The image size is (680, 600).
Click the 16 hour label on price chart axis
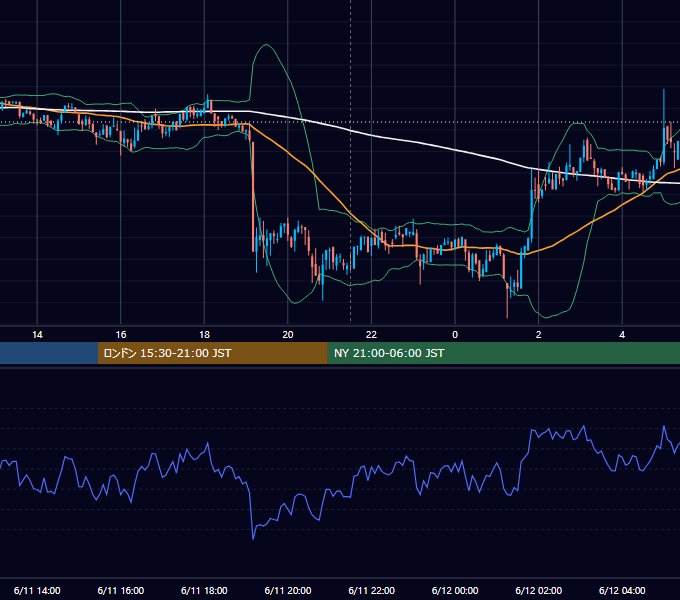pyautogui.click(x=121, y=335)
